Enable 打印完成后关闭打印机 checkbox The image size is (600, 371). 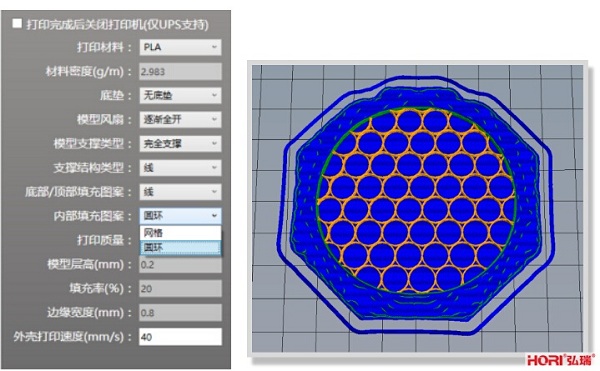pyautogui.click(x=17, y=24)
